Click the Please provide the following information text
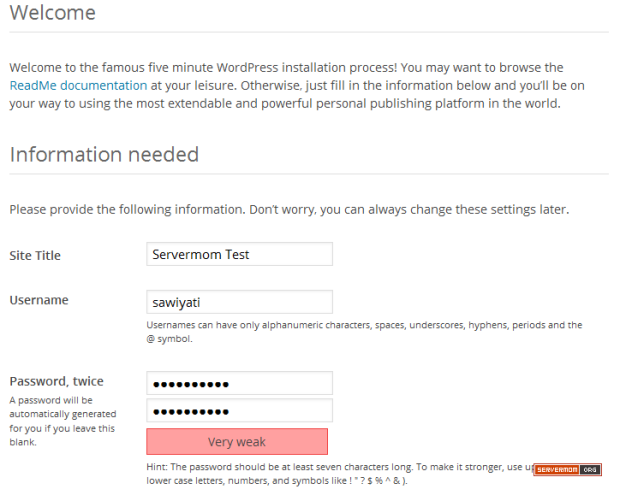This screenshot has height=489, width=620. tap(288, 210)
